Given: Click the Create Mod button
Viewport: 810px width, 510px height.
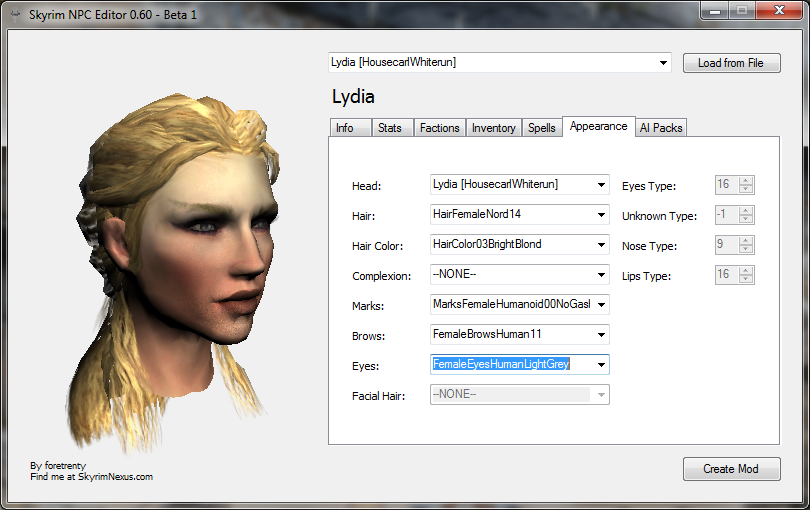Looking at the screenshot, I should (x=731, y=469).
